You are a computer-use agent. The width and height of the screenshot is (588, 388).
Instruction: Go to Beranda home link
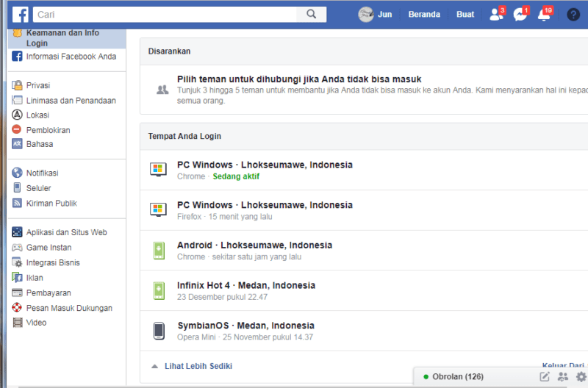pyautogui.click(x=424, y=14)
